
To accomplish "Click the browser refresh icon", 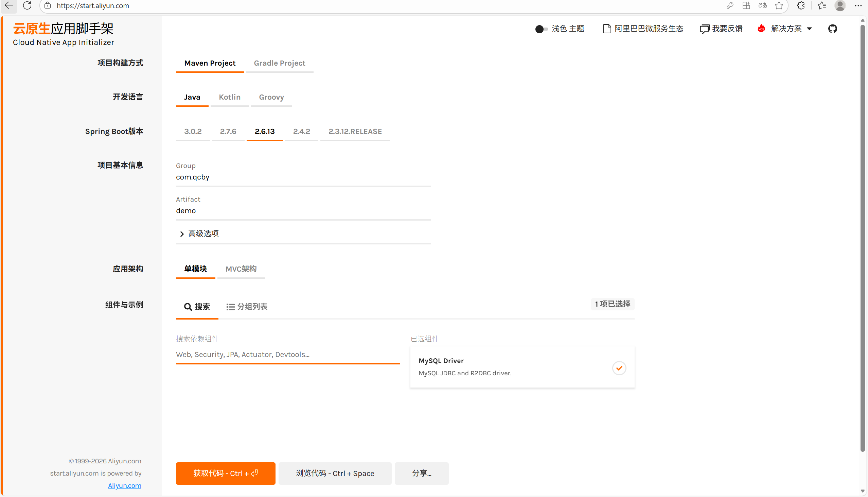I will pos(27,5).
